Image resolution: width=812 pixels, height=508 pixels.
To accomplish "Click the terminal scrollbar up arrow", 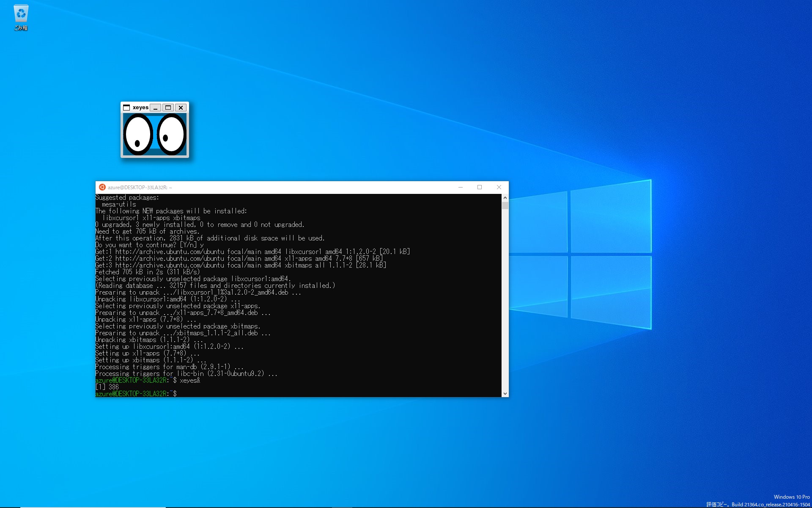I will pos(505,198).
